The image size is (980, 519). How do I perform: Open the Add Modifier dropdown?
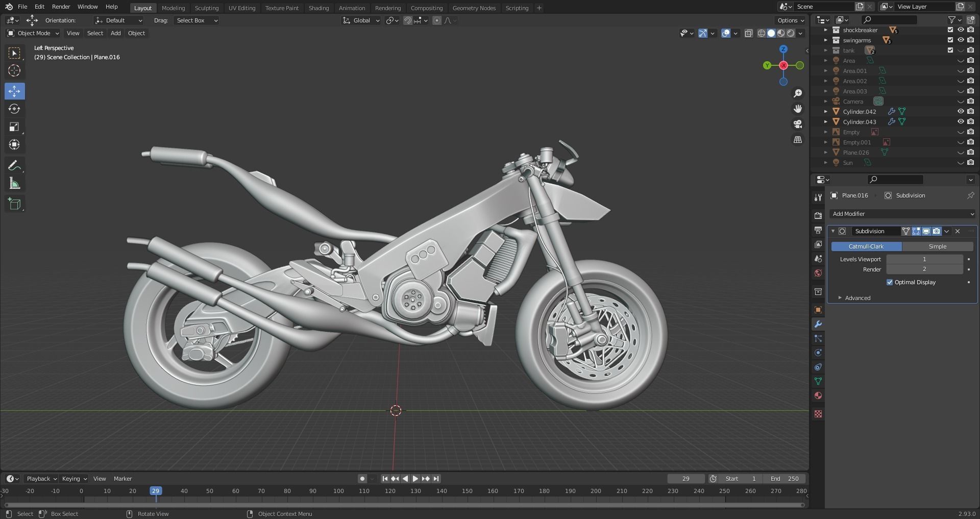902,214
